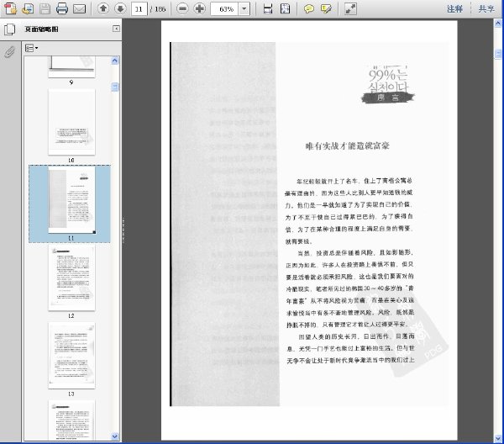Image resolution: width=504 pixels, height=444 pixels.
Task: Go to the next page with the down arrow
Action: 120,8
